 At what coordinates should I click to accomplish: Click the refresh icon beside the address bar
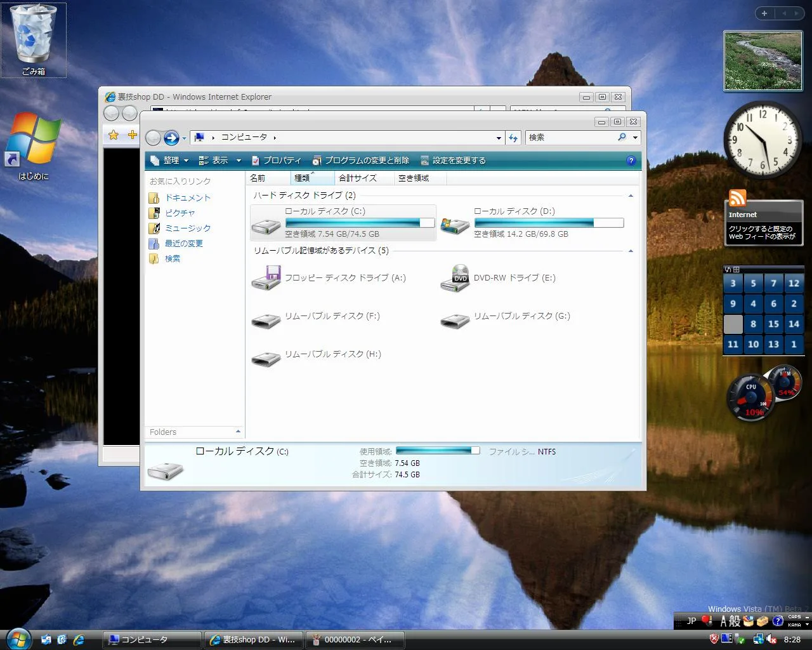tap(514, 138)
